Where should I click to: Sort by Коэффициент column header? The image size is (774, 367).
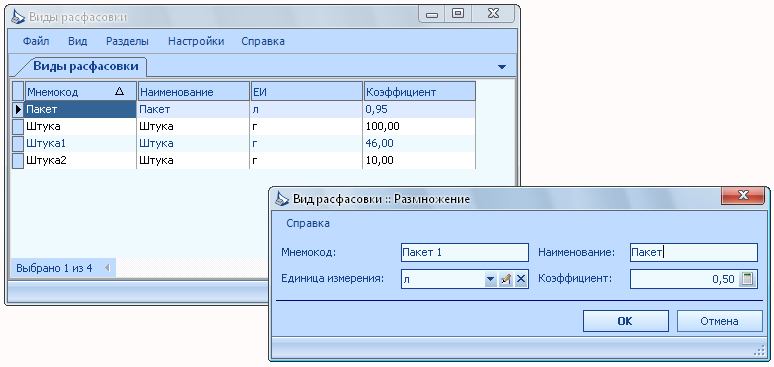(420, 92)
